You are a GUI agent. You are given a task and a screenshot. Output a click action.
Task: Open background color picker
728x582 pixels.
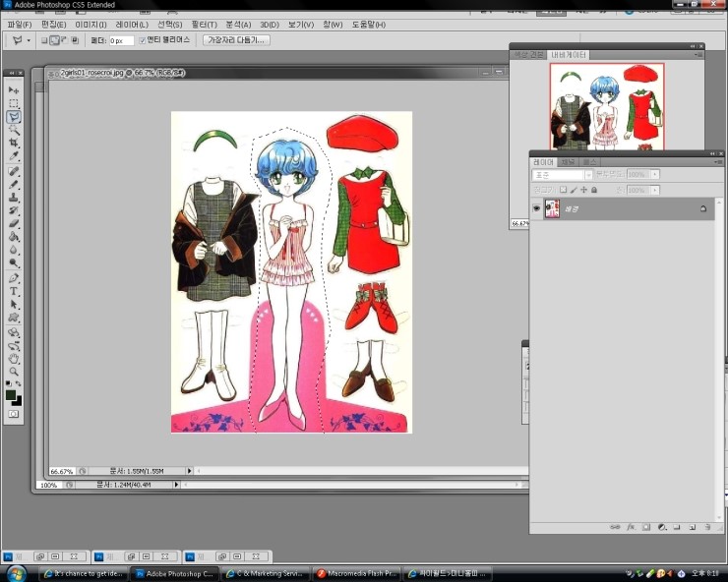pyautogui.click(x=18, y=401)
